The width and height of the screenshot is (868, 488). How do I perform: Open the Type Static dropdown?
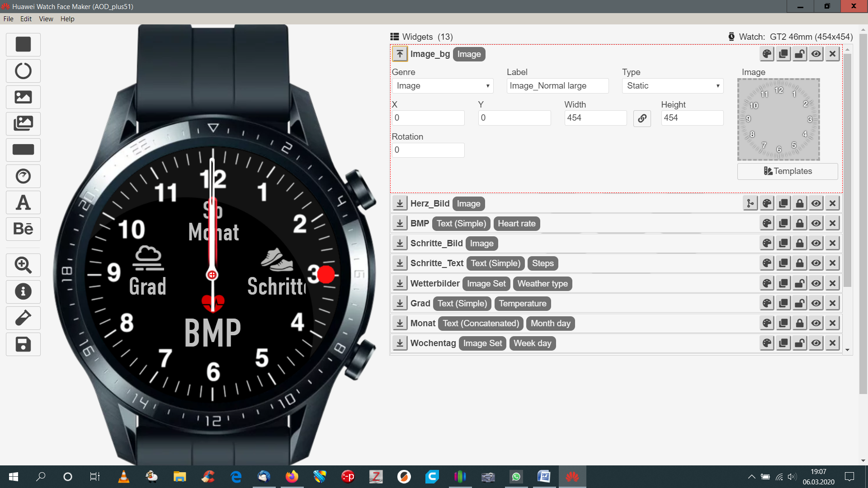(x=673, y=86)
